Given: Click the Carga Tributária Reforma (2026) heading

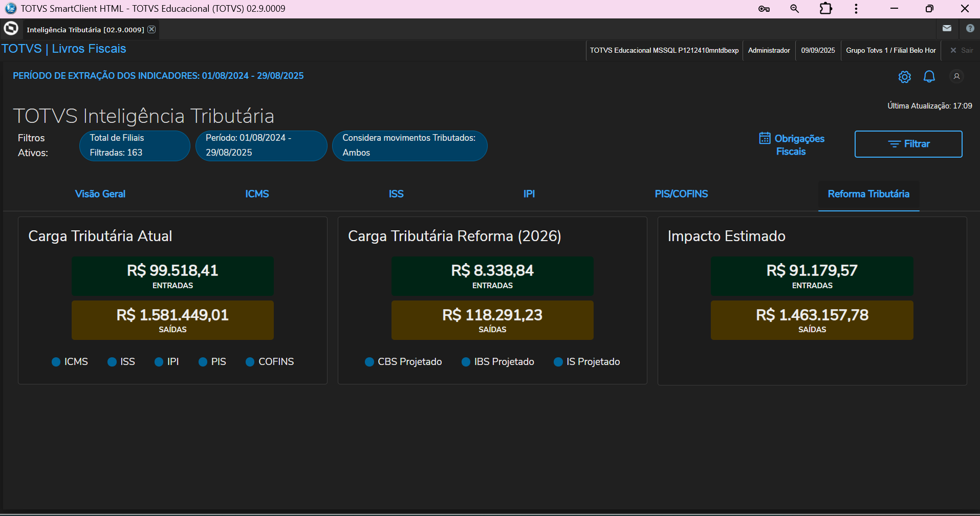Looking at the screenshot, I should (454, 236).
